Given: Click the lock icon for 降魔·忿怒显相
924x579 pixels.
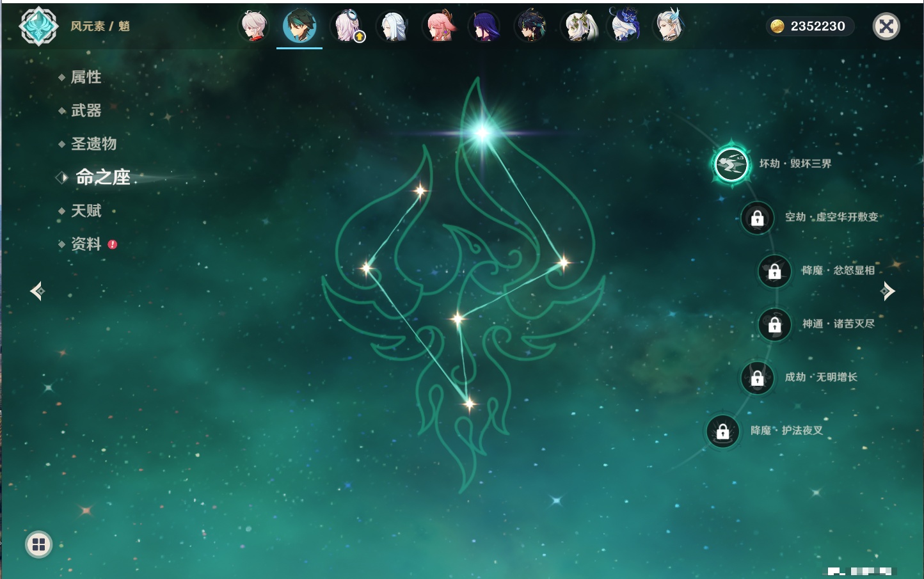Looking at the screenshot, I should click(x=774, y=271).
